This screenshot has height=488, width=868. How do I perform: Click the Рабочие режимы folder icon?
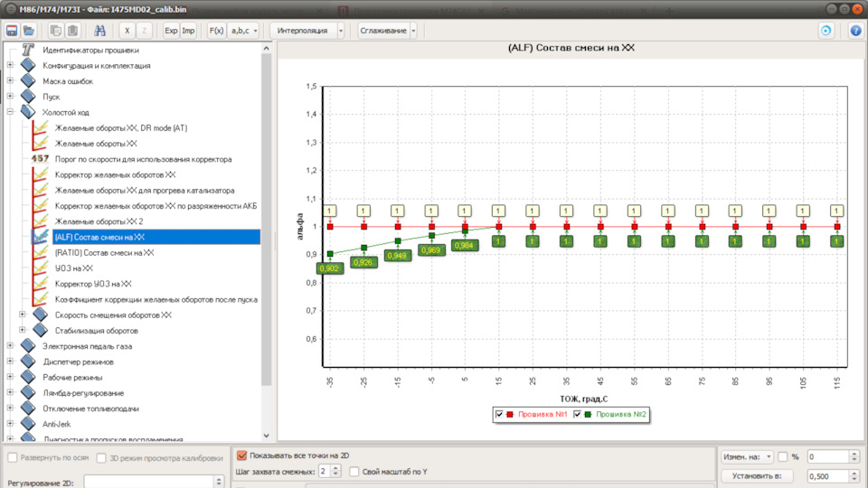28,378
